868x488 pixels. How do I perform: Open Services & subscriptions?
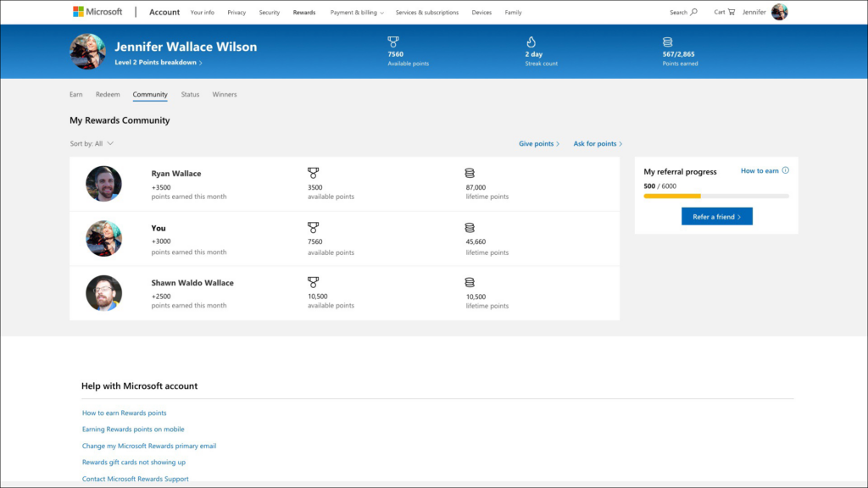tap(427, 12)
